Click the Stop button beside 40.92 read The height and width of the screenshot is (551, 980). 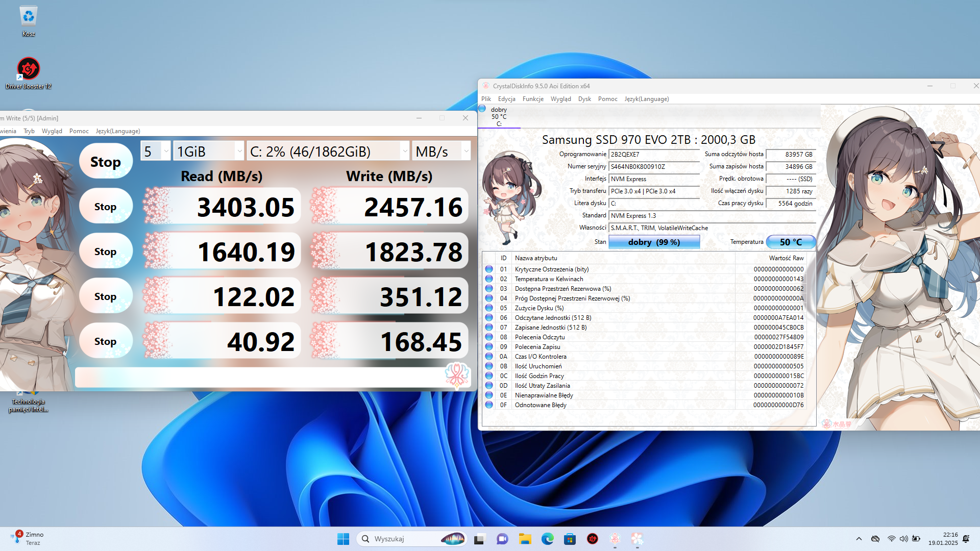click(x=106, y=341)
